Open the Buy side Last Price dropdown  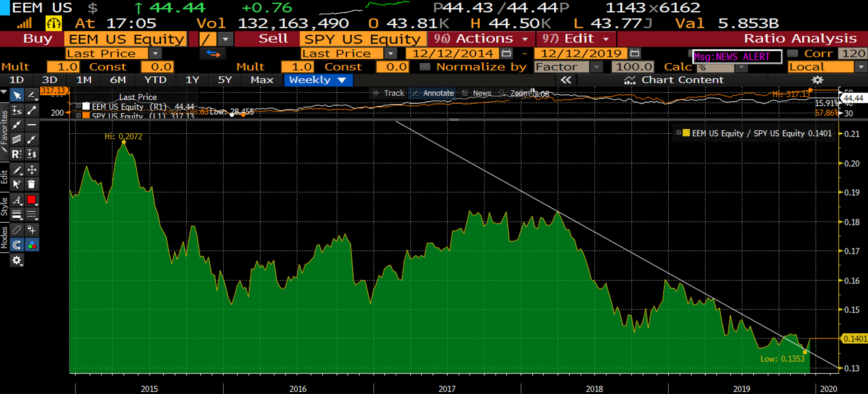click(155, 53)
